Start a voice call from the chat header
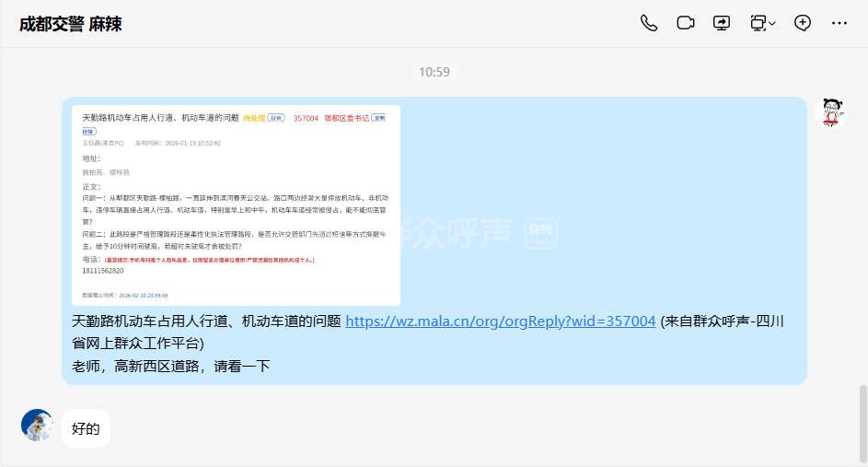 (x=649, y=23)
